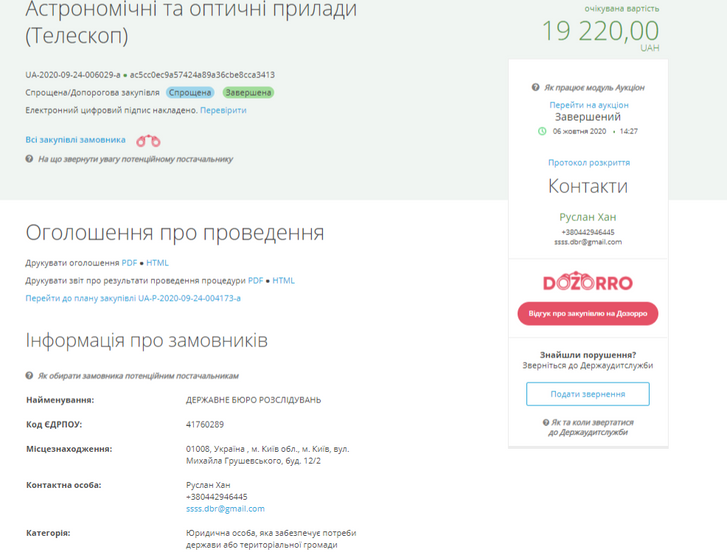Click the Інформація про замовників heading

[x=147, y=340]
